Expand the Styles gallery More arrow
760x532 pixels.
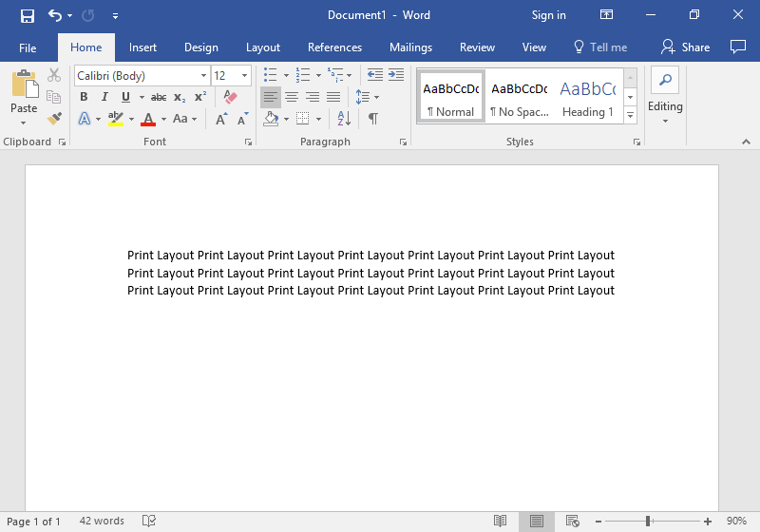(x=630, y=114)
